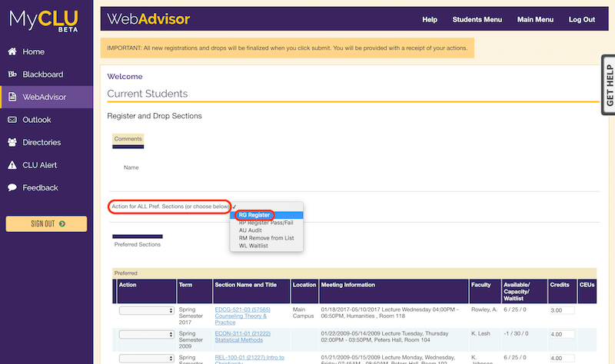
Task: Open the Students Menu
Action: click(x=477, y=19)
